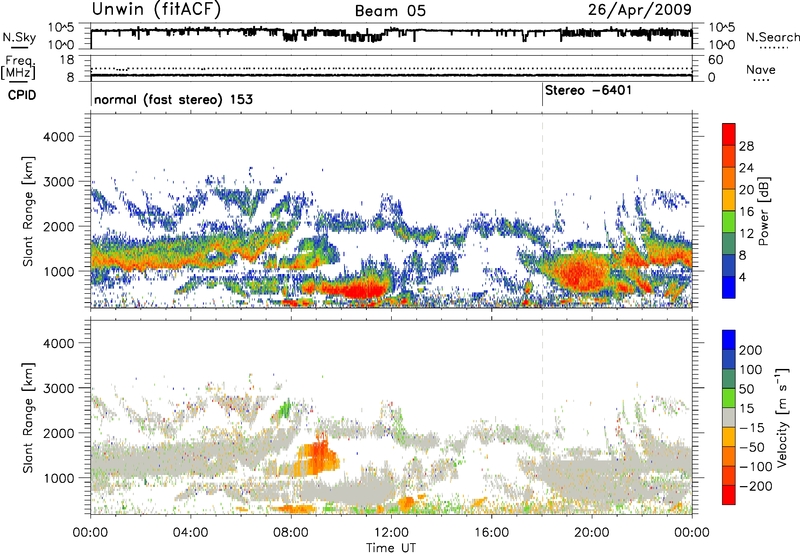
Task: Click the plot title "Unwin (fitACF)"
Action: tap(156, 10)
